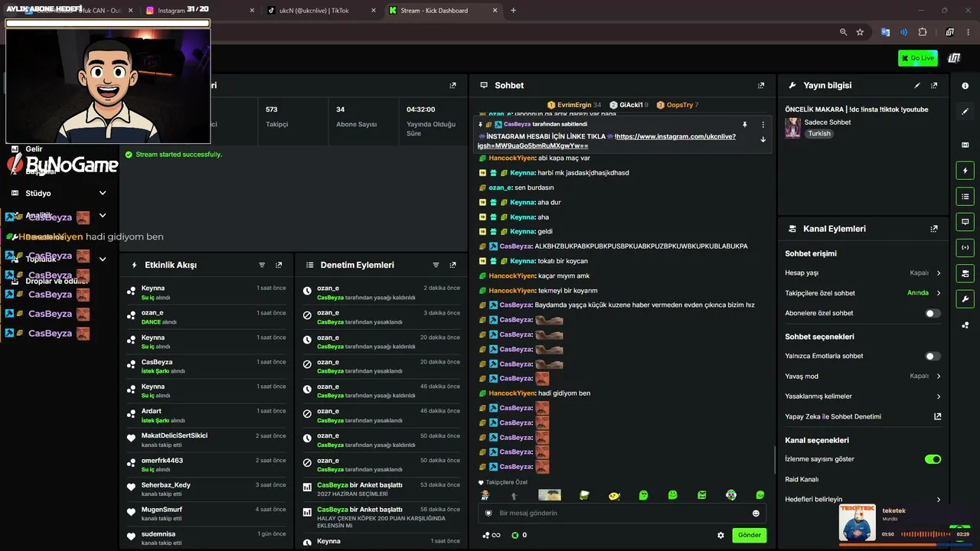Open a new browser tab
The image size is (980, 551).
(x=513, y=11)
